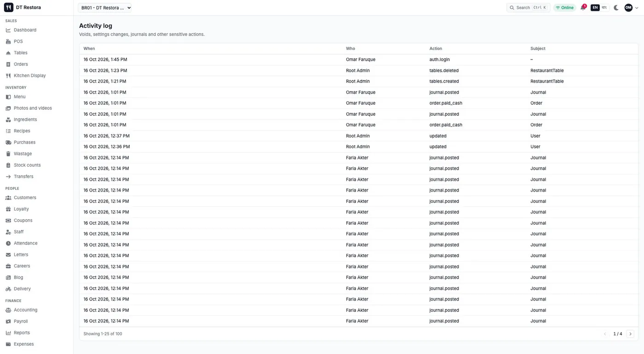Image resolution: width=644 pixels, height=354 pixels.
Task: Go to next page of activity log
Action: click(630, 334)
